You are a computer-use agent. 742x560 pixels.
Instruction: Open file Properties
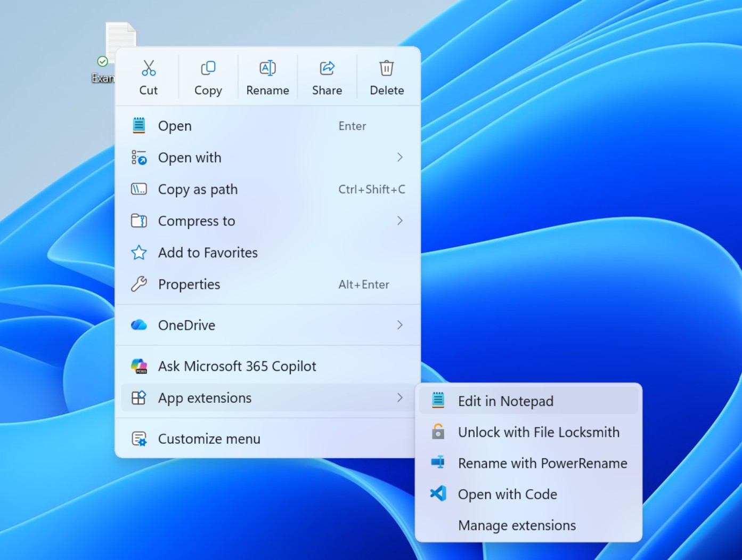(268, 284)
